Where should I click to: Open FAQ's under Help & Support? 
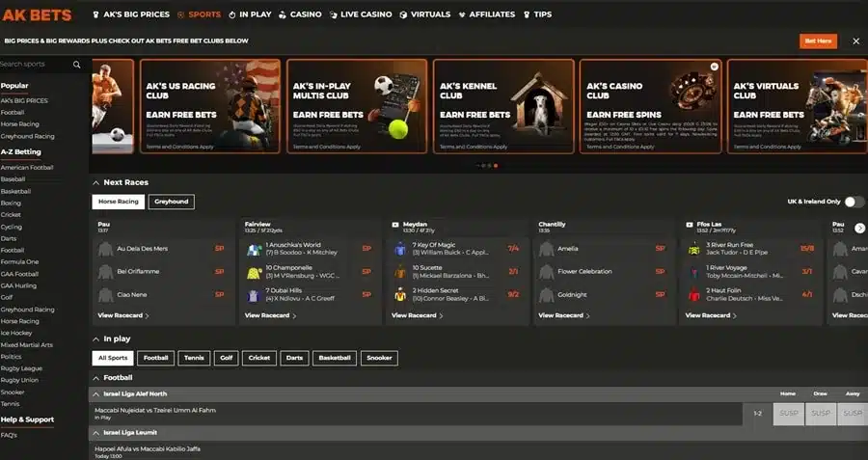(x=9, y=436)
